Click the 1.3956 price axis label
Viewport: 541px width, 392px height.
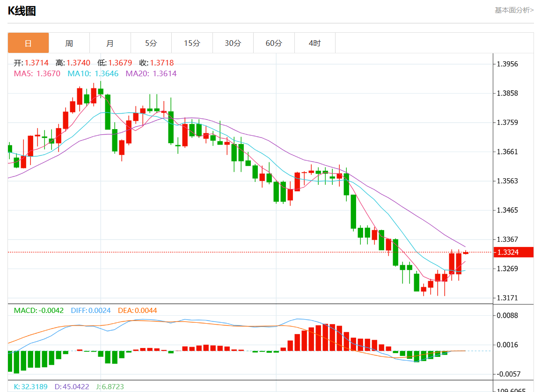click(507, 64)
